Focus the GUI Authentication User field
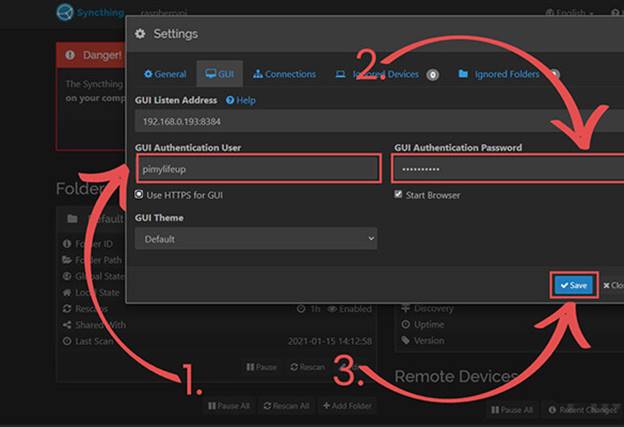The image size is (624, 427). point(259,169)
